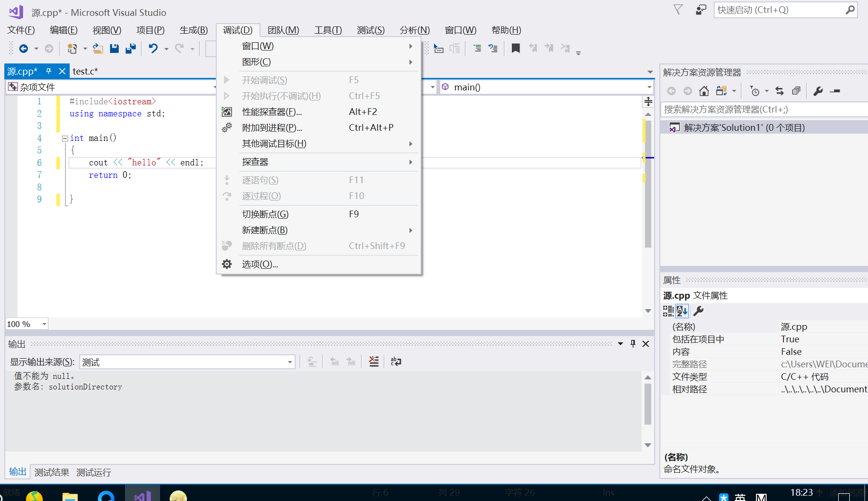Image resolution: width=868 pixels, height=501 pixels.
Task: Focus the 快速启动 quick launch search box
Action: [x=785, y=10]
